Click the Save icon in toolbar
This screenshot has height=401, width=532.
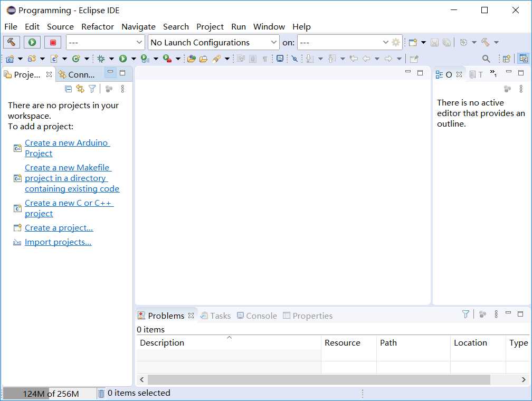click(x=435, y=42)
